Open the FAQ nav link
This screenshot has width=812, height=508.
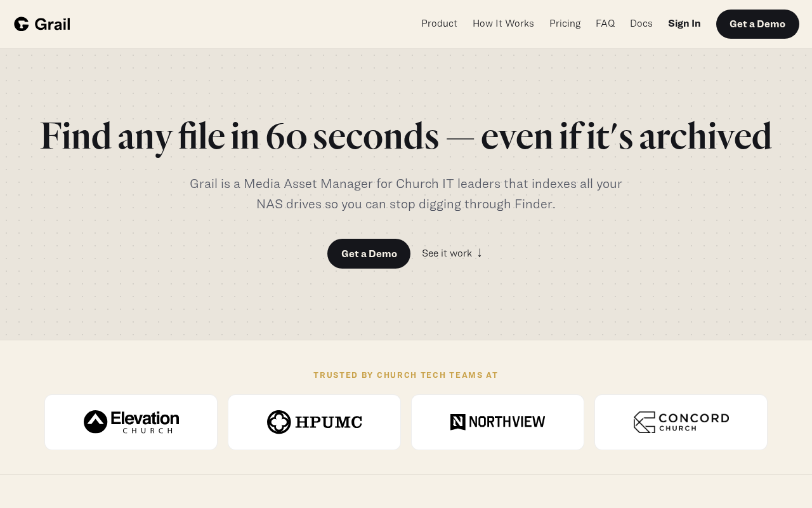(x=605, y=23)
